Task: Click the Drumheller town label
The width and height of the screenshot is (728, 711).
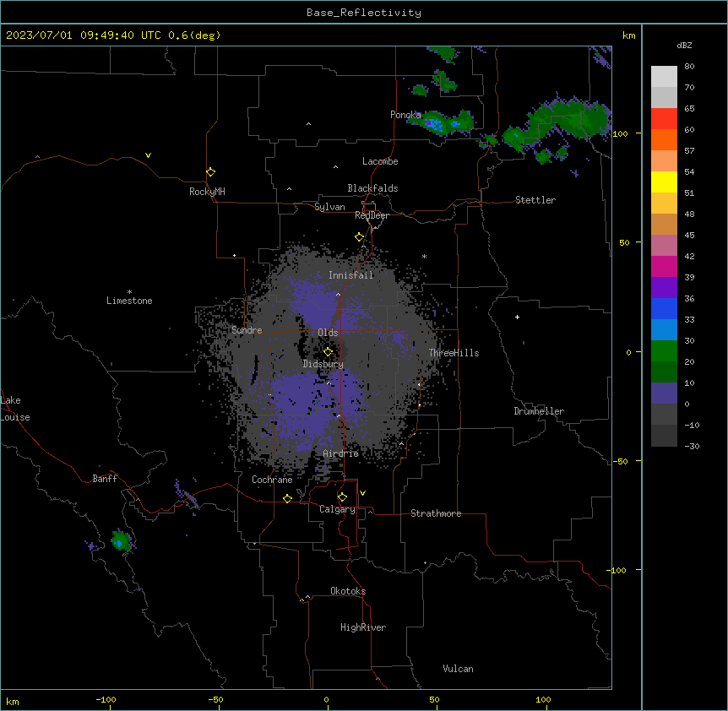Action: pos(539,411)
